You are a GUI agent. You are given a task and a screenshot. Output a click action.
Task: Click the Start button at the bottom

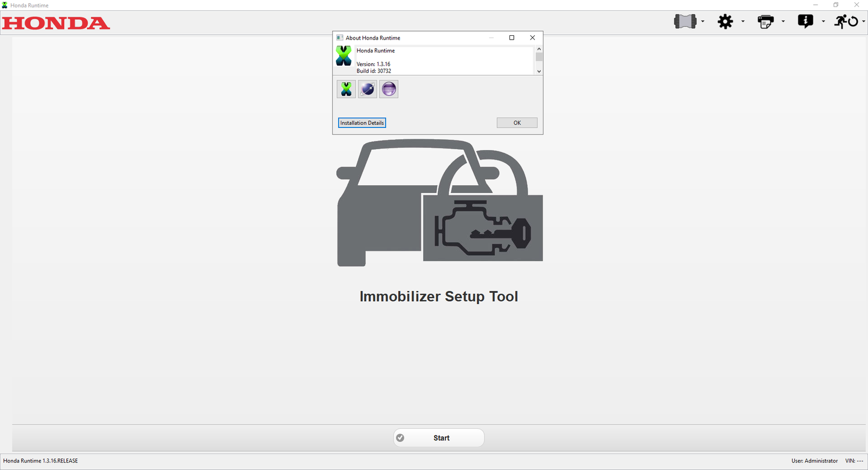point(439,438)
